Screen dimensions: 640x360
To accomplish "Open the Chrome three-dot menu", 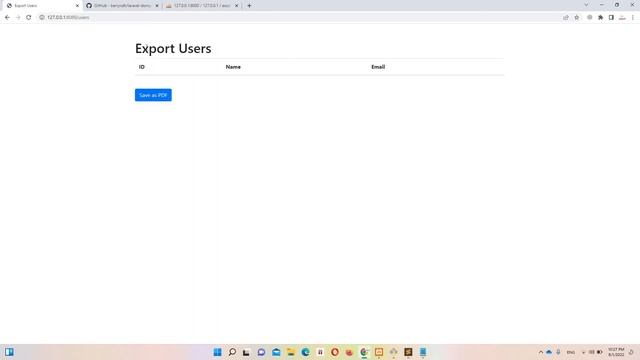I will tap(633, 18).
